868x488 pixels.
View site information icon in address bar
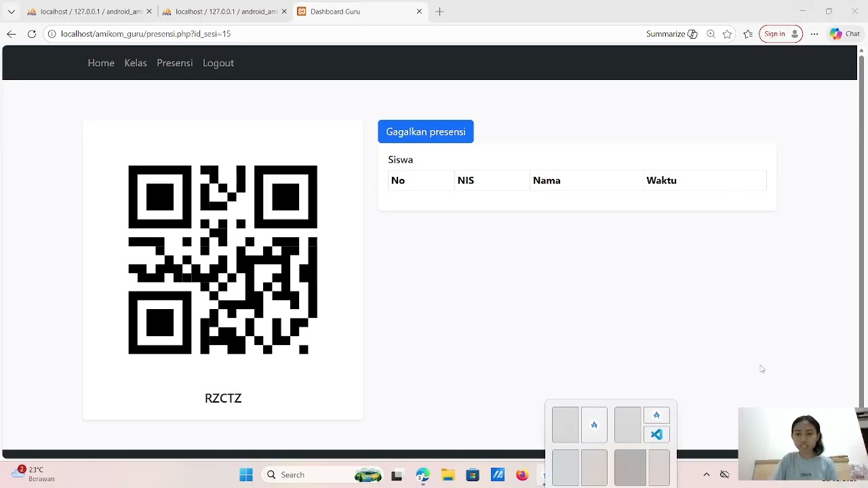[52, 34]
